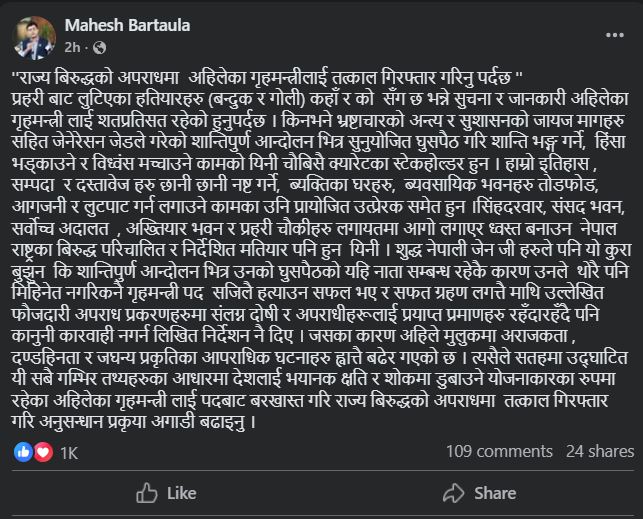
Task: Click the thumbs-up icon on Like button
Action: coord(147,492)
